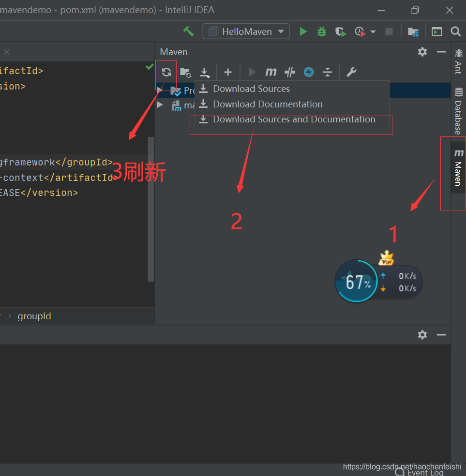Image resolution: width=466 pixels, height=476 pixels.
Task: Toggle Skip Tests Mode lightning icon
Action: pos(309,72)
